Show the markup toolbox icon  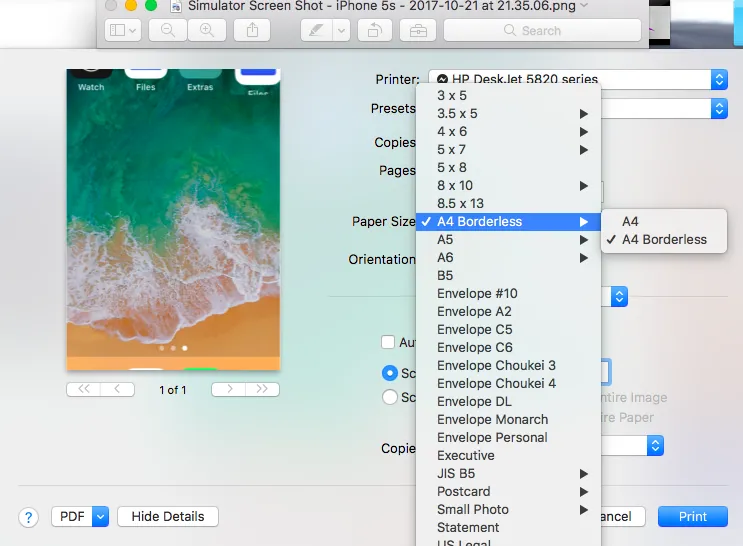418,31
